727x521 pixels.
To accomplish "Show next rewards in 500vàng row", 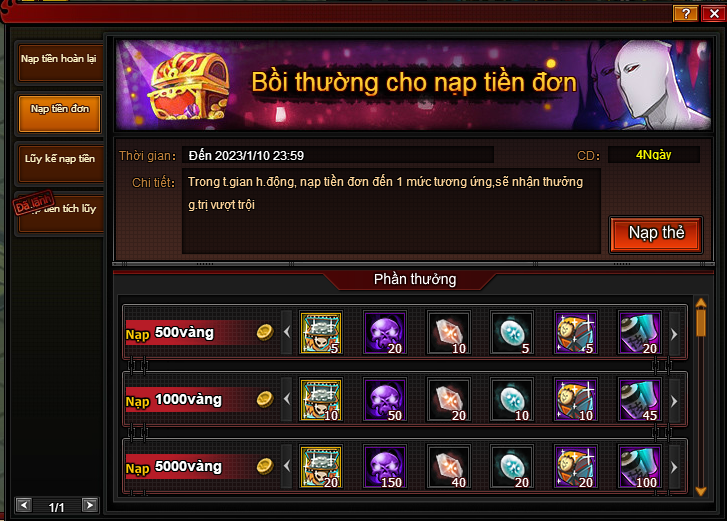I will click(674, 334).
